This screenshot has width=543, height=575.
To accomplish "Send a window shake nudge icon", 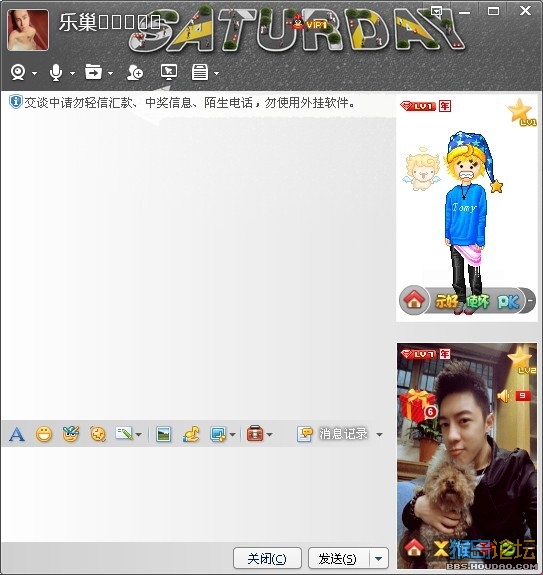I will coord(98,435).
